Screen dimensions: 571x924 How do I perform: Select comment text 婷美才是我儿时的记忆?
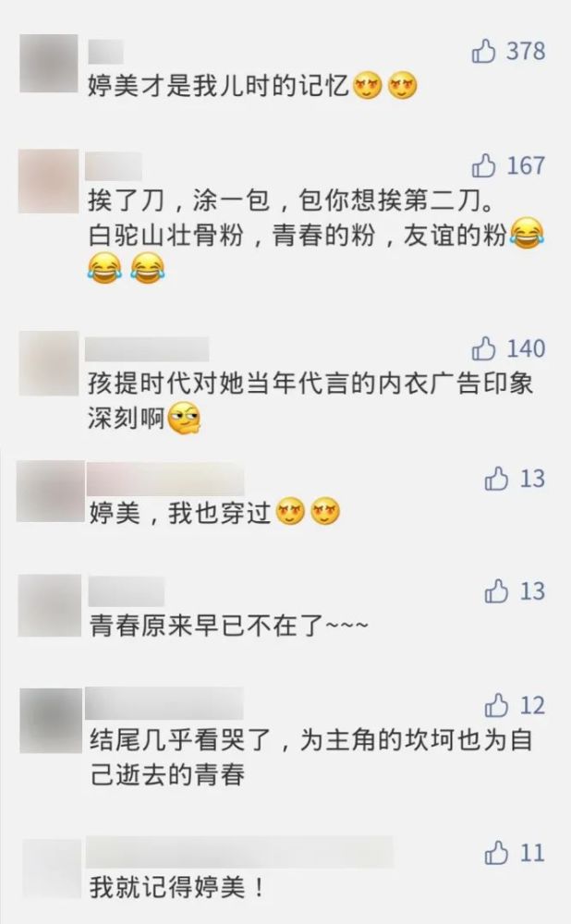tap(219, 87)
